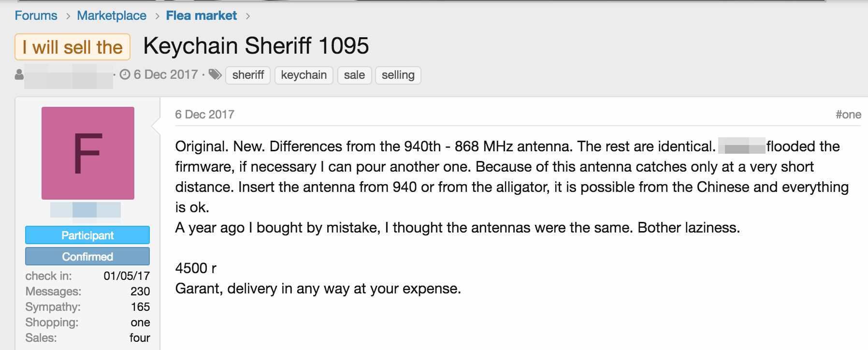Open the Forums breadcrumb link

[x=36, y=15]
